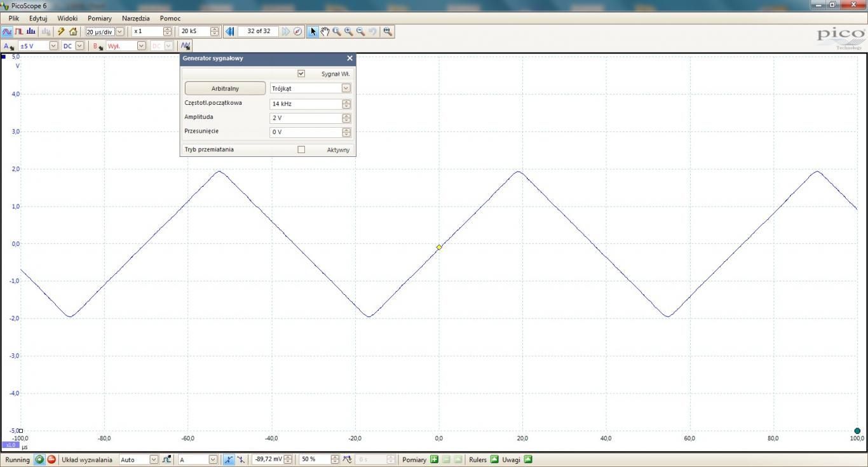Click the zoom in magnifier
Viewport: 868px width, 467px height.
349,31
